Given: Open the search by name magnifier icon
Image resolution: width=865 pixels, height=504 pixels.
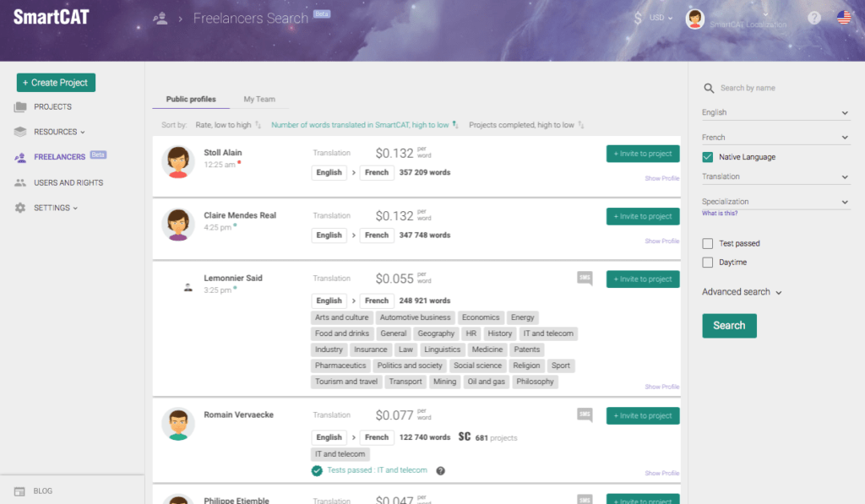Looking at the screenshot, I should 708,88.
